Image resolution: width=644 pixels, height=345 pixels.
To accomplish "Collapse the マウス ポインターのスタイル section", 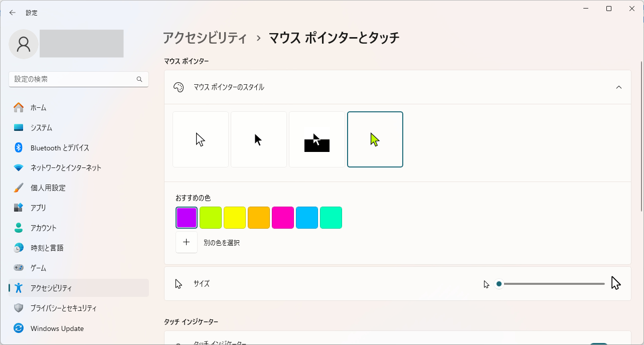I will [x=618, y=86].
